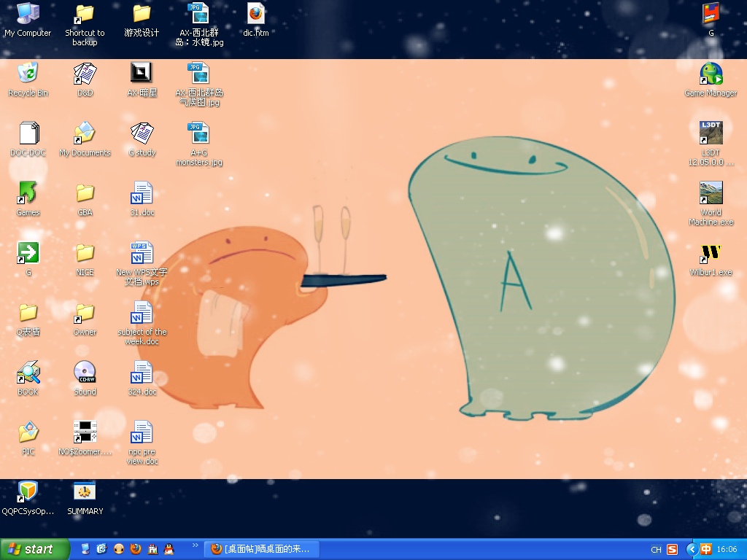
Task: Select the Games shortcut icon
Action: (28, 200)
